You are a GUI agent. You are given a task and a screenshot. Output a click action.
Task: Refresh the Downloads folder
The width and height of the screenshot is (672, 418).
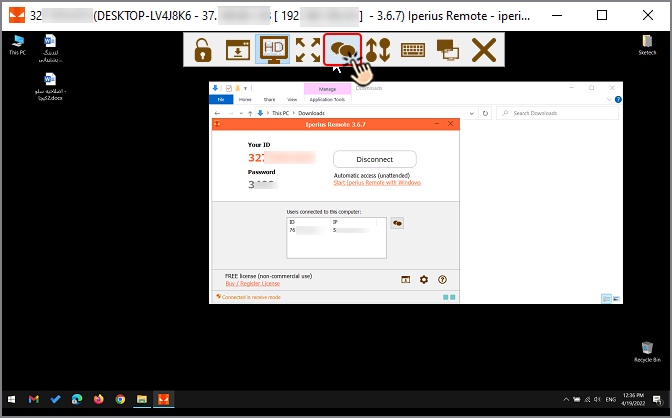485,113
